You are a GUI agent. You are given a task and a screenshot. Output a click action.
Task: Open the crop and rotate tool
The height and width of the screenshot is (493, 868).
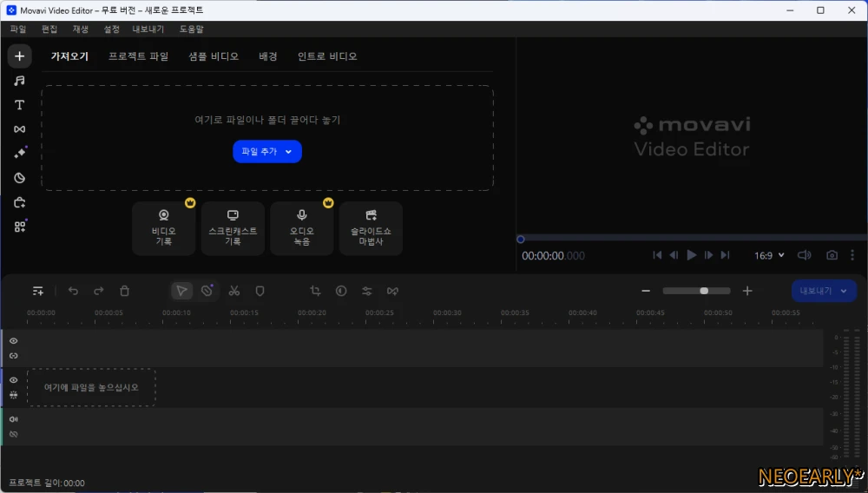pos(316,291)
